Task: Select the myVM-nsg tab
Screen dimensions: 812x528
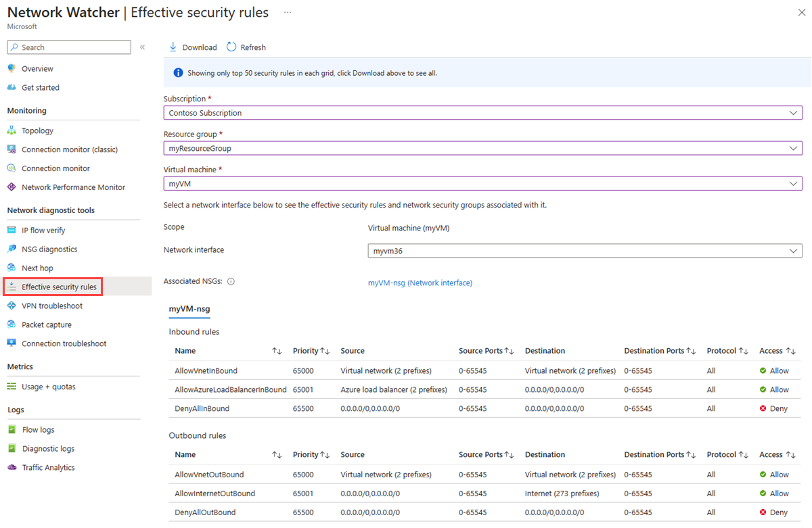Action: tap(189, 309)
